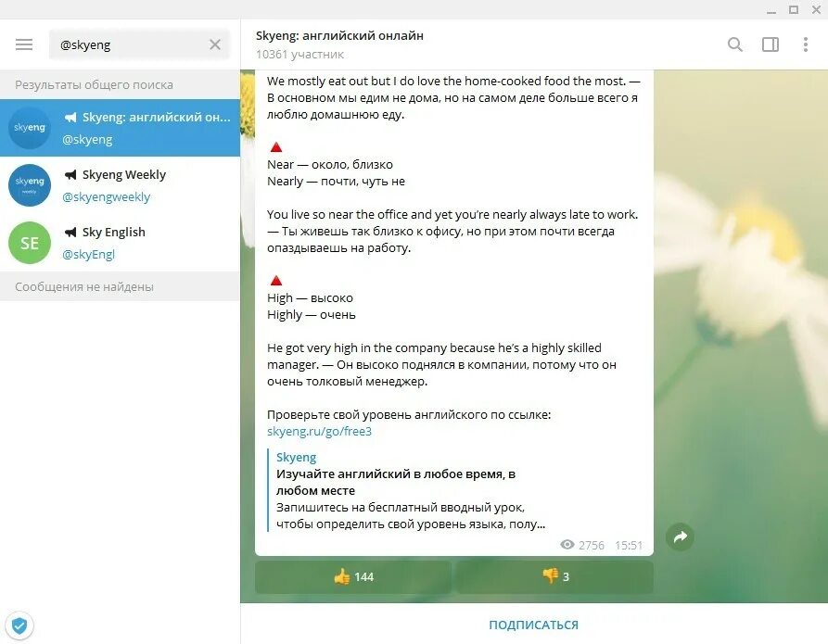828x644 pixels.
Task: Toggle the right info side panel
Action: coord(771,44)
